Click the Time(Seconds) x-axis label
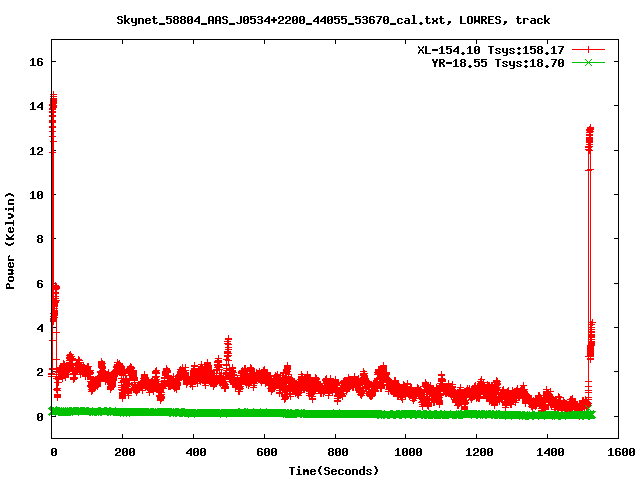Viewport: 640px width, 480px height. tap(334, 471)
